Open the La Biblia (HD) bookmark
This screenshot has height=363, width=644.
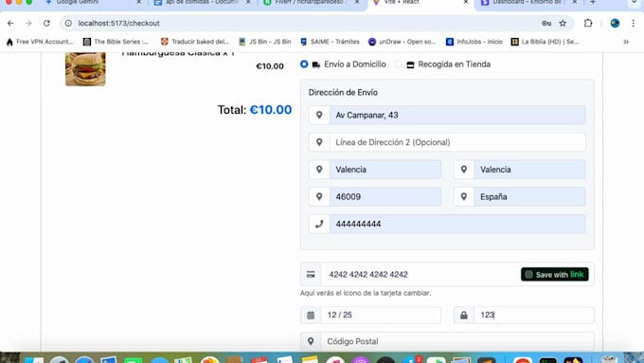(545, 42)
